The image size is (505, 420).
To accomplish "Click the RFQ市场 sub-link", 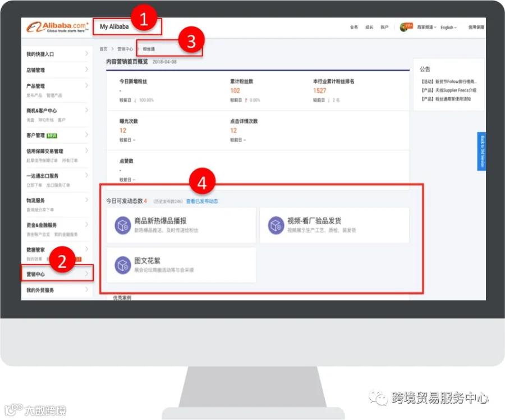I will pyautogui.click(x=46, y=120).
